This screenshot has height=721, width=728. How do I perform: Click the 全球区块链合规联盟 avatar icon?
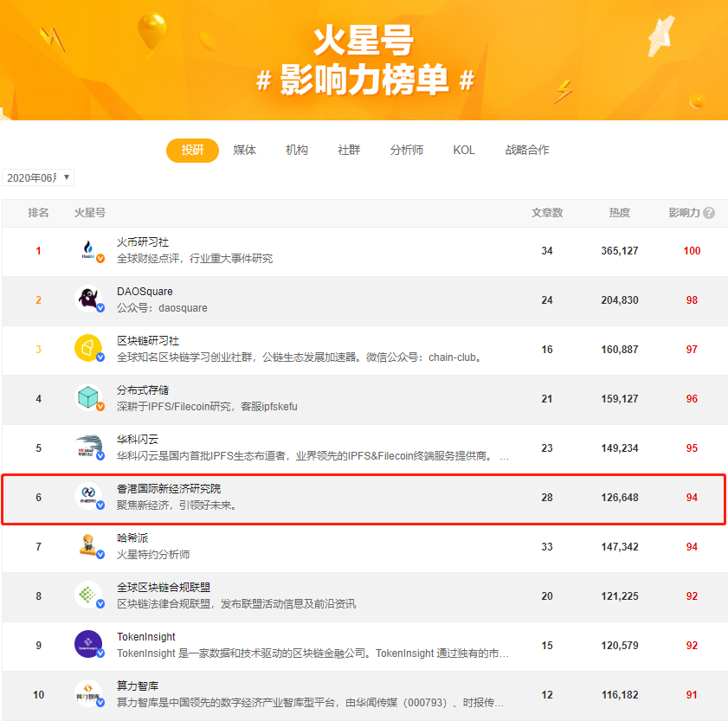pos(88,595)
